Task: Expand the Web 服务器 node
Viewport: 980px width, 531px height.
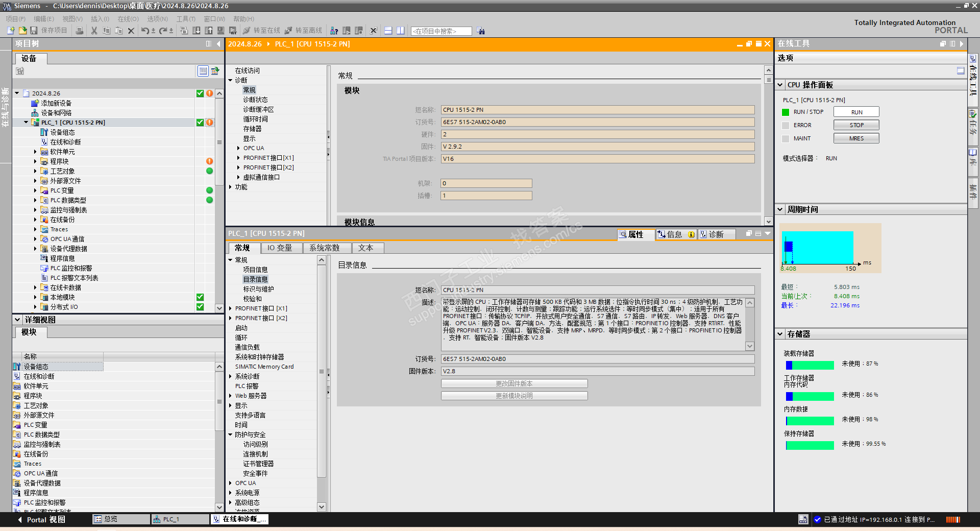Action: [x=231, y=396]
